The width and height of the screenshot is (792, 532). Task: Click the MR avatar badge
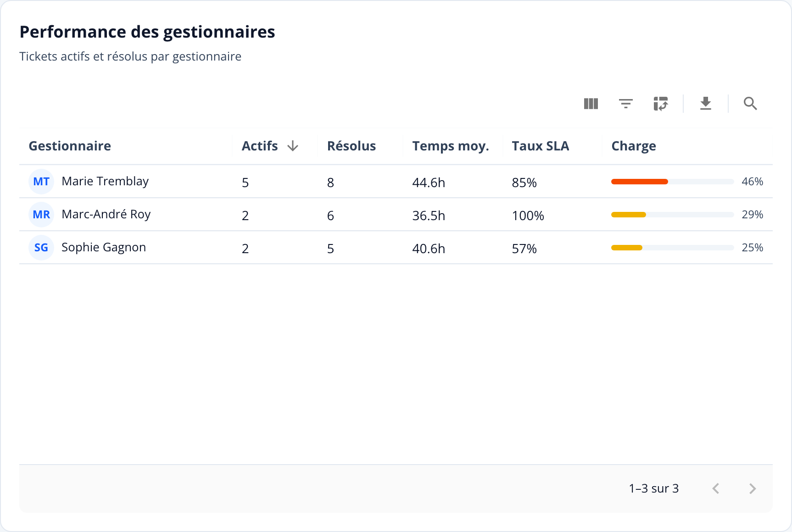point(41,215)
